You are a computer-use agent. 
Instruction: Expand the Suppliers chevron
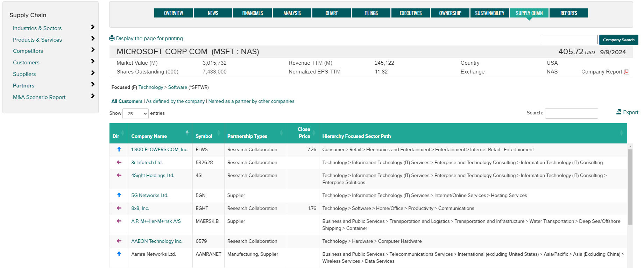pos(93,73)
